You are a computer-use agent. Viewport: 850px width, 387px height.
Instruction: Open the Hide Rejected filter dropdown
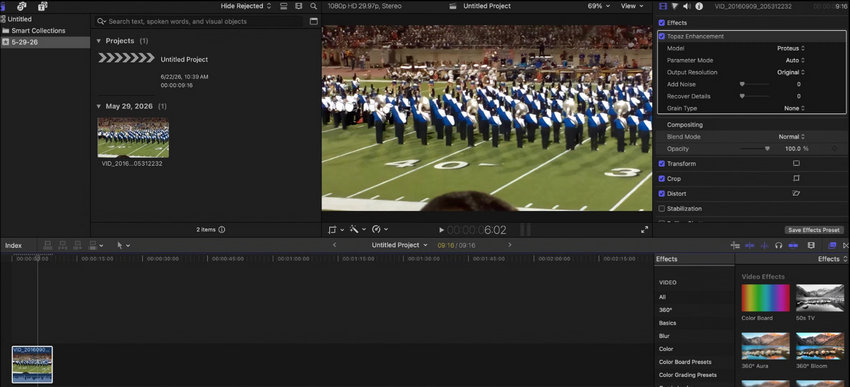[246, 6]
